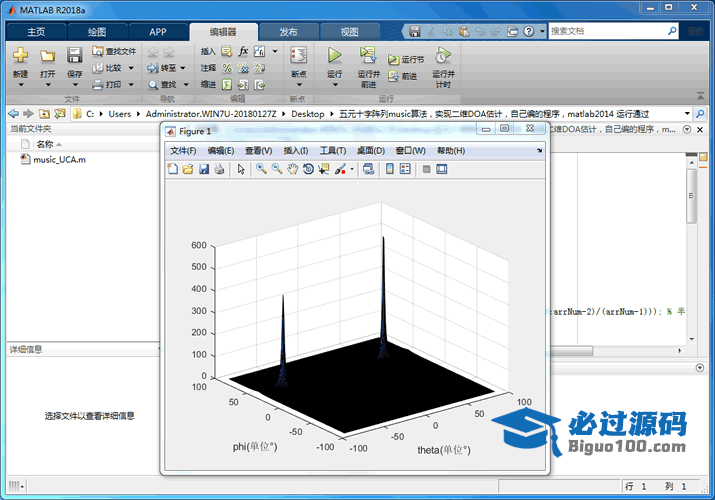Click the search documentation input field
Image resolution: width=715 pixels, height=500 pixels.
coord(607,31)
